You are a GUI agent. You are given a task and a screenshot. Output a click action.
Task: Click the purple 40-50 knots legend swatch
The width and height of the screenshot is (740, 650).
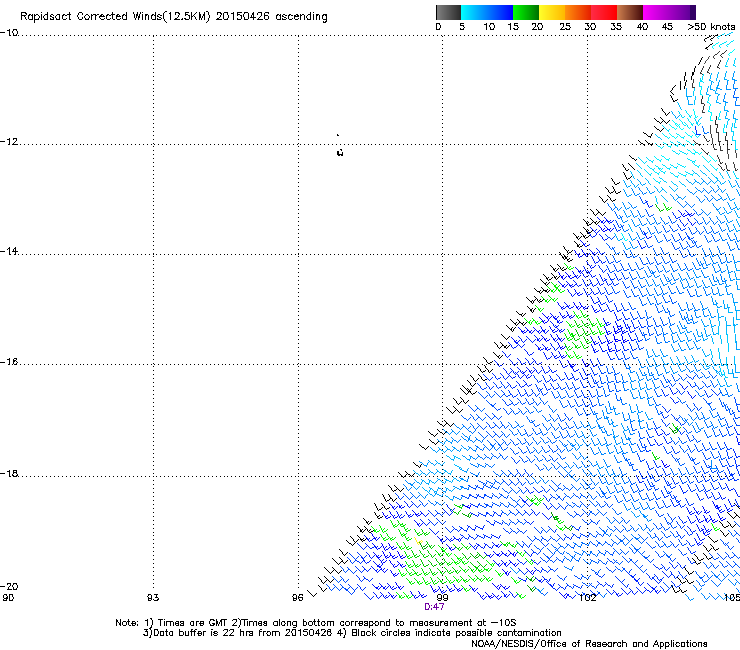[x=669, y=12]
